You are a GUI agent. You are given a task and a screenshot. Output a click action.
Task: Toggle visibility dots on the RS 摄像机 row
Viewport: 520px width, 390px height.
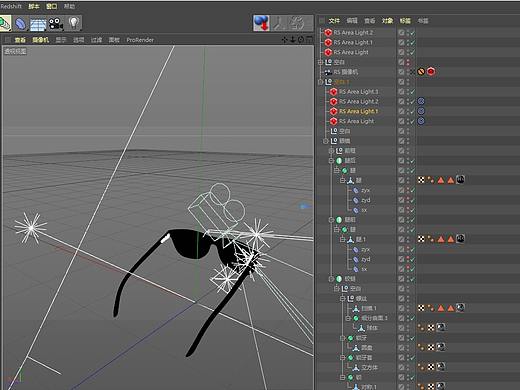(408, 72)
